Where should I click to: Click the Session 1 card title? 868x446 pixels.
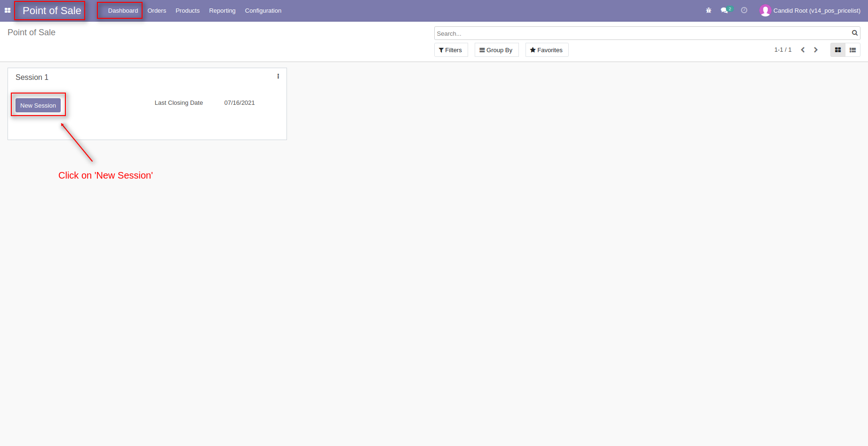32,77
